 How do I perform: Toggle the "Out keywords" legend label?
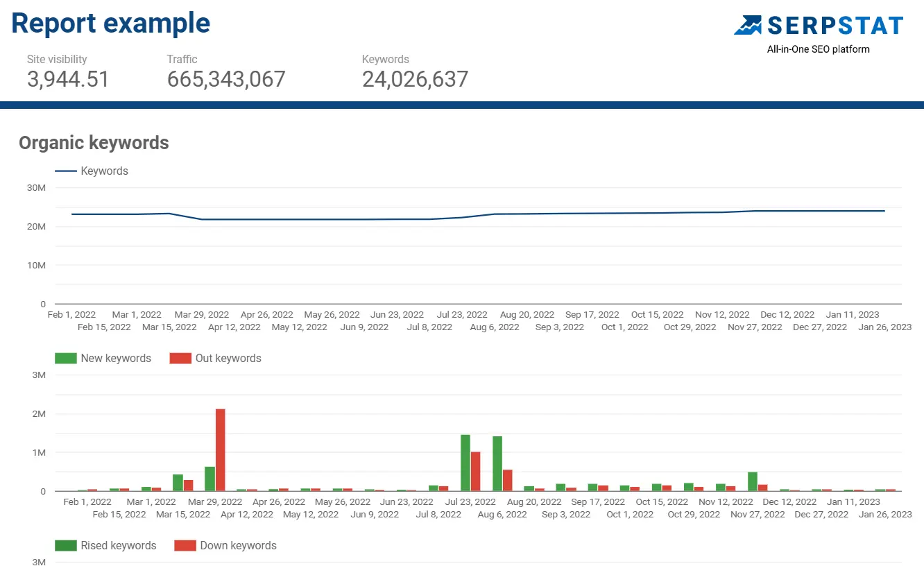pyautogui.click(x=228, y=359)
